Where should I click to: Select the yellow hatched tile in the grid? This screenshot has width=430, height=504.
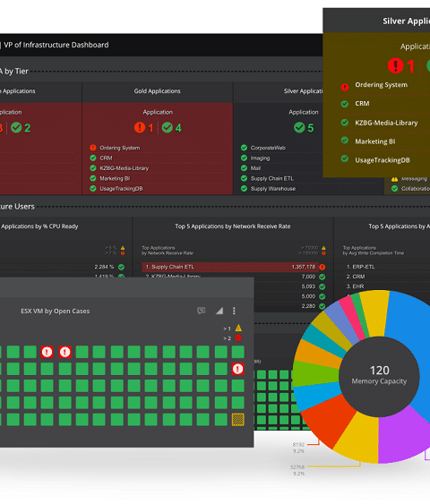coord(237,419)
